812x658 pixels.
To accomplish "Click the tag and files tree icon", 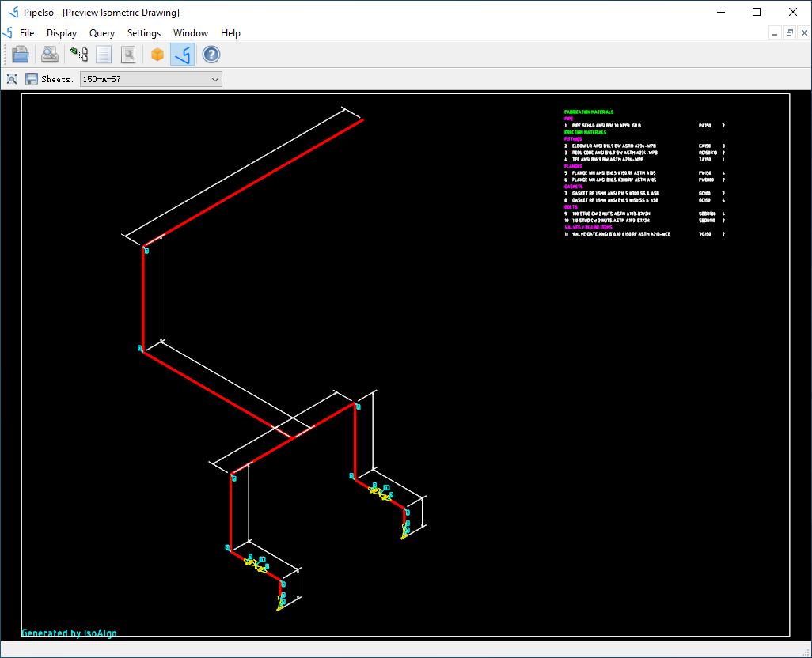I will click(79, 55).
